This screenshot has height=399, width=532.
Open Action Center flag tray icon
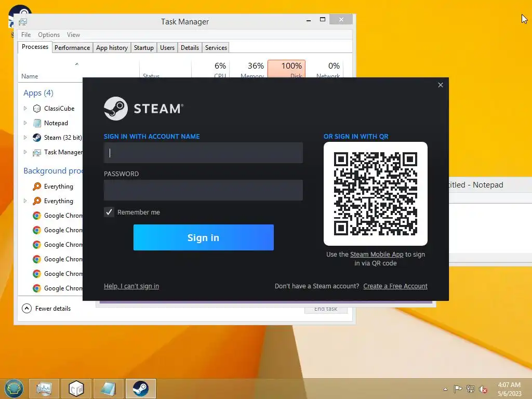tap(458, 389)
